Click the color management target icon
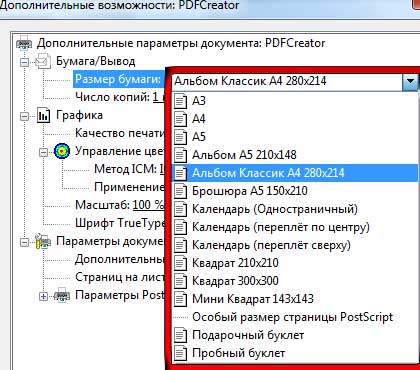The width and height of the screenshot is (420, 370). click(x=62, y=152)
